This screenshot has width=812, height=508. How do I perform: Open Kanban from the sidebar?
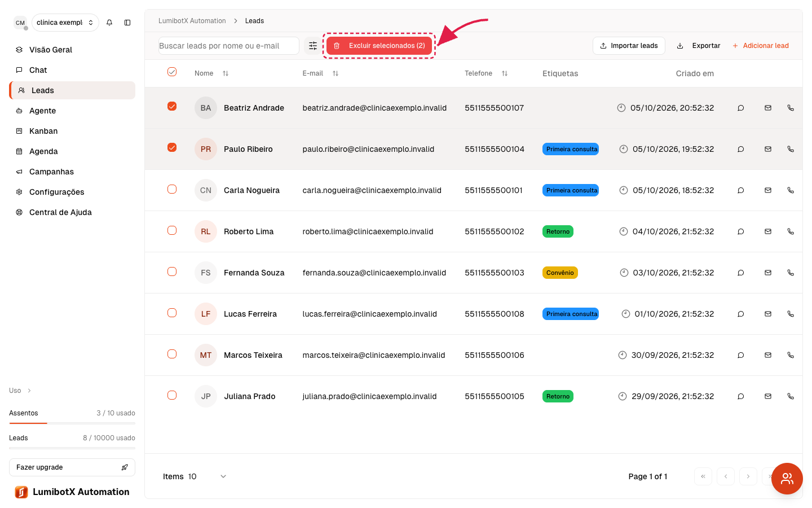click(72, 131)
